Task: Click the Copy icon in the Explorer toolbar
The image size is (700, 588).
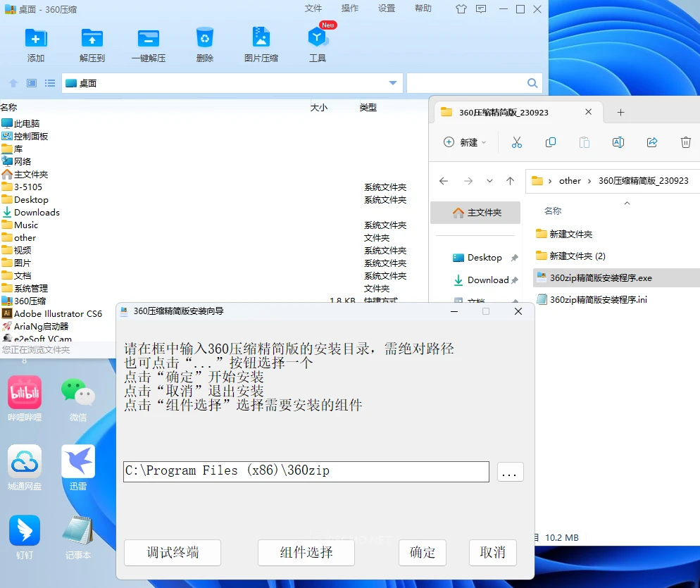Action: click(551, 142)
